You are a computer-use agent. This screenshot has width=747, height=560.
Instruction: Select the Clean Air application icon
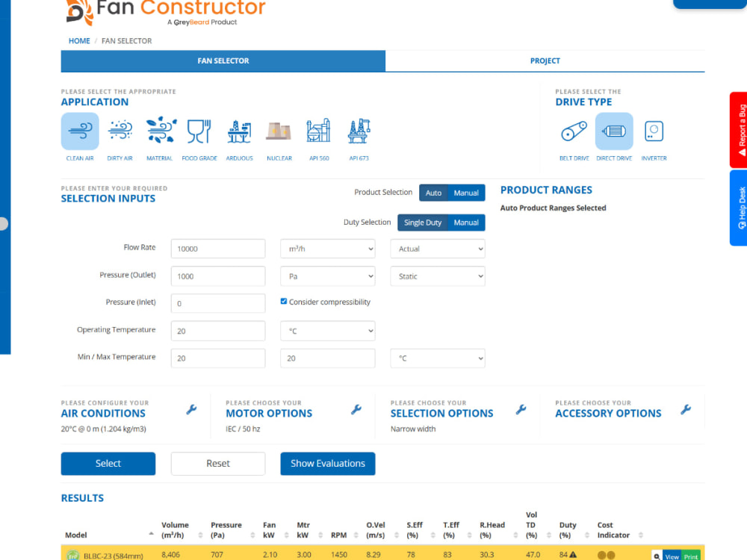click(x=80, y=131)
